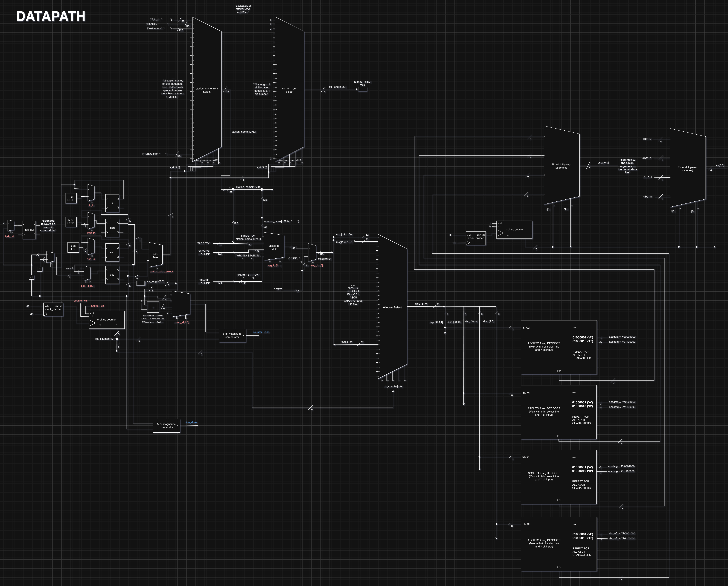Select the start register block

[x=112, y=228]
